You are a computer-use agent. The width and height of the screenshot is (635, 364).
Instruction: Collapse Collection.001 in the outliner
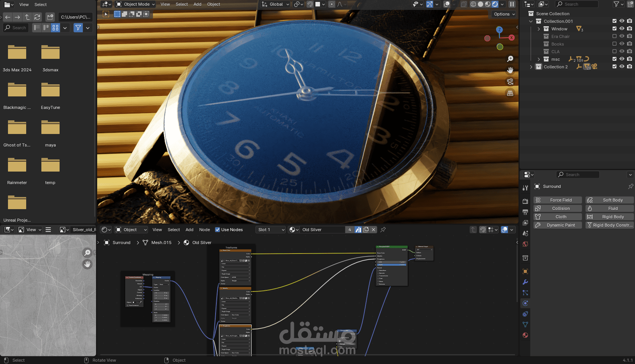[x=531, y=21]
